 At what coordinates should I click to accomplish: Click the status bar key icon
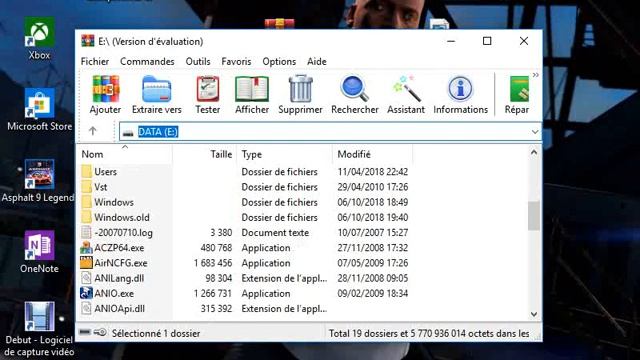pos(100,332)
